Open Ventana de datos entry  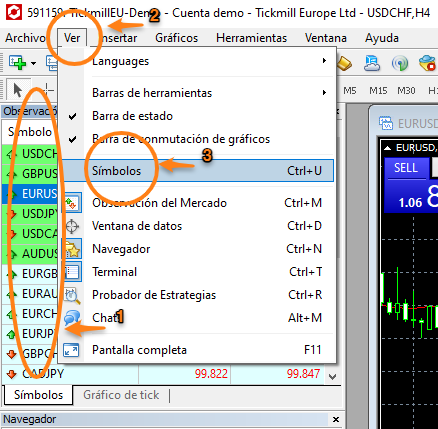tap(197, 226)
